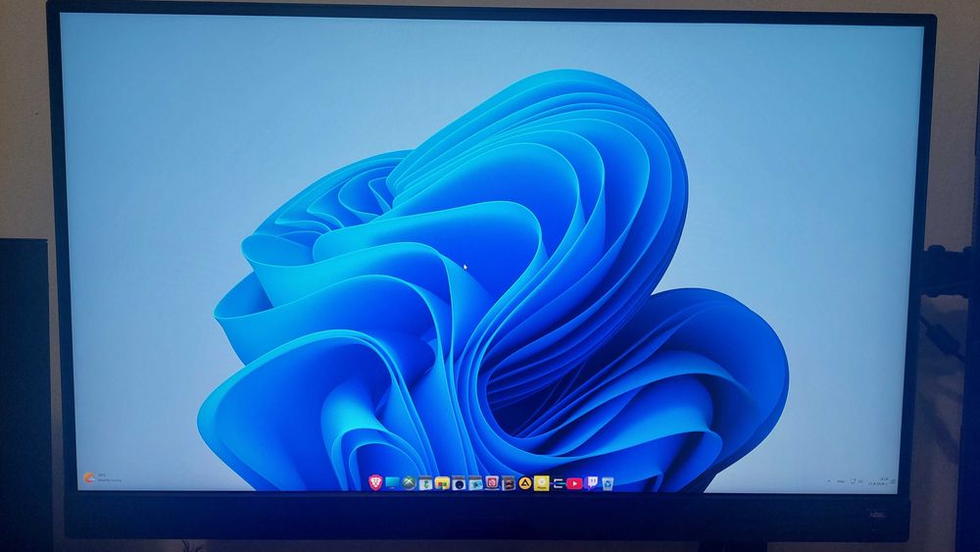Screen dimensions: 980x552
Task: Launch the AIMP orange triangle icon
Action: pyautogui.click(x=525, y=483)
